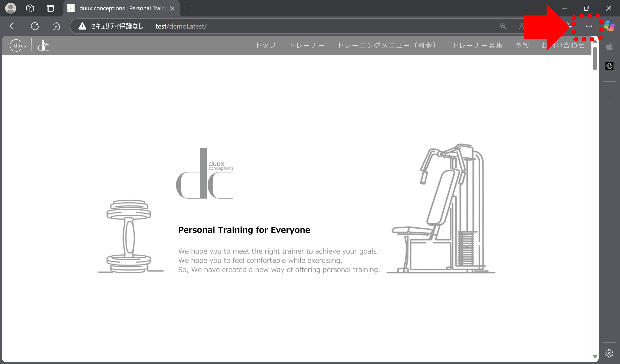The width and height of the screenshot is (620, 364).
Task: Open the profile avatar icon
Action: [x=11, y=8]
